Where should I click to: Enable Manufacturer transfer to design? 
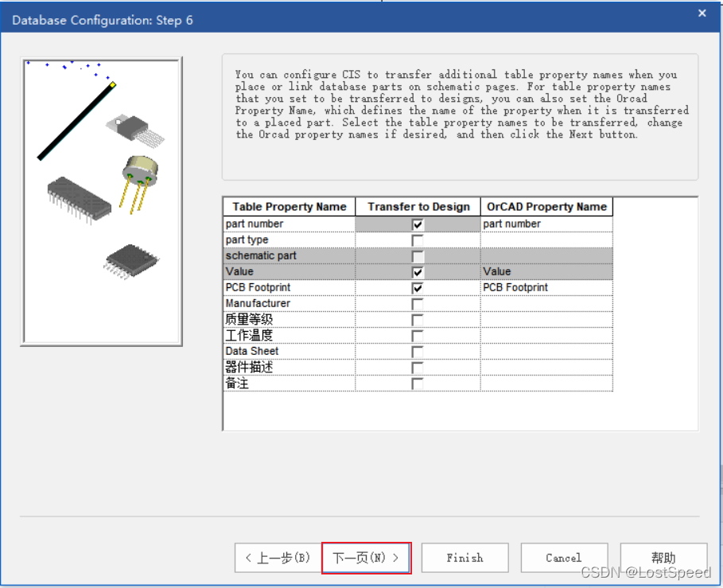tap(418, 304)
